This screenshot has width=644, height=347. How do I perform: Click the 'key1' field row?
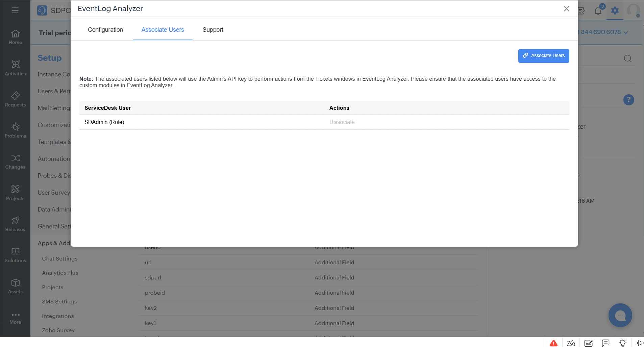pyautogui.click(x=308, y=323)
